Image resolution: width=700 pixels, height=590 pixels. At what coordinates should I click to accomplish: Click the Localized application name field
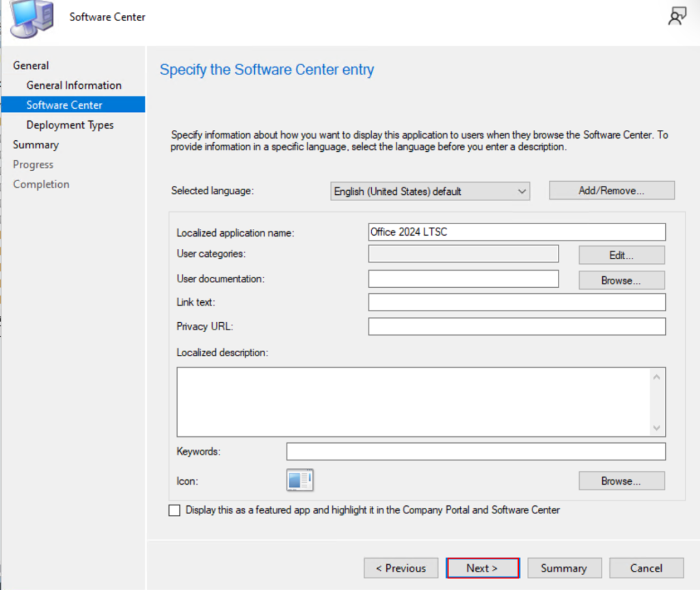[516, 232]
